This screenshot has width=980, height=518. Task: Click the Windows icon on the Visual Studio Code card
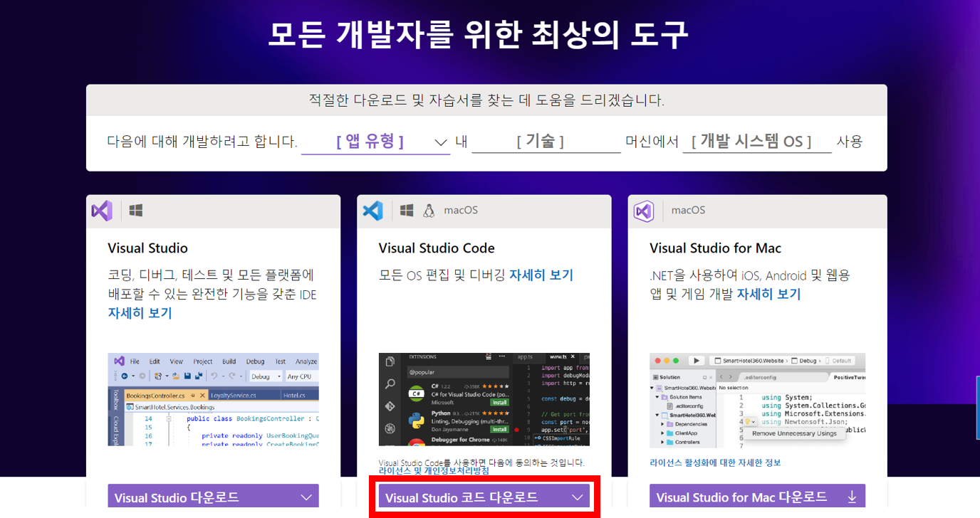pyautogui.click(x=407, y=211)
